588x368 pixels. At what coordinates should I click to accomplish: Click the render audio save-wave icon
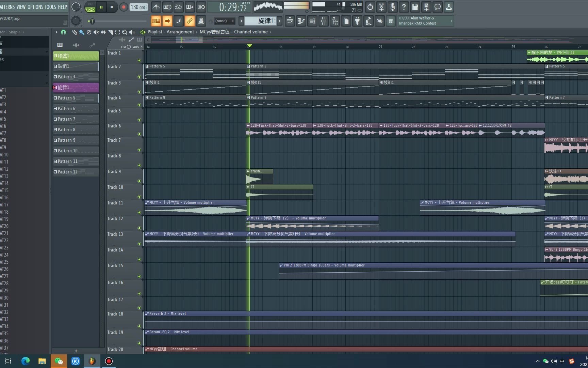(x=426, y=7)
